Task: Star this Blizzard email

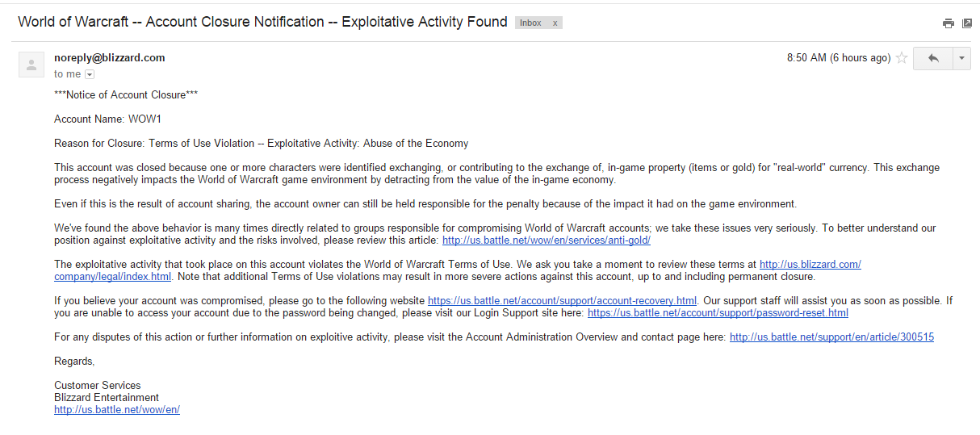Action: tap(902, 58)
